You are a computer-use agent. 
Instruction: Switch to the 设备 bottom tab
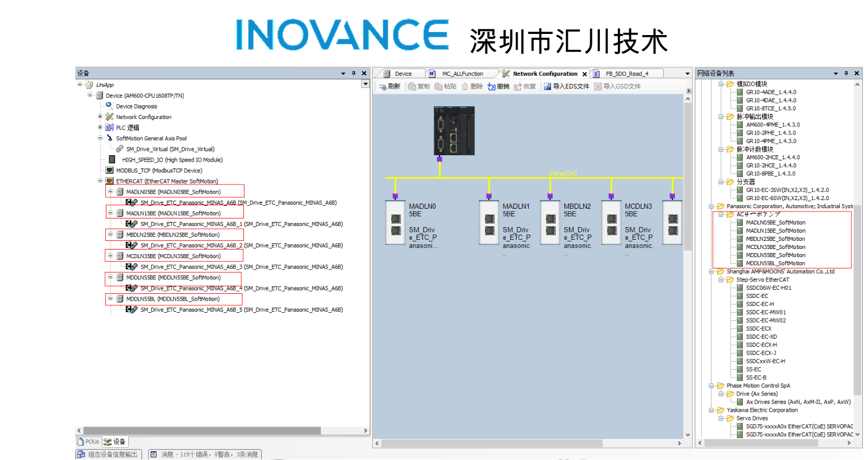point(115,442)
